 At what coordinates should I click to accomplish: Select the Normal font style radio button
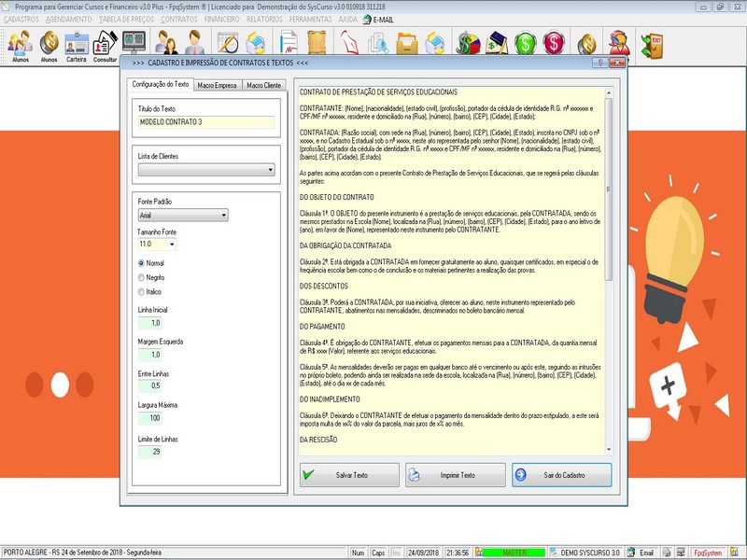coord(141,263)
